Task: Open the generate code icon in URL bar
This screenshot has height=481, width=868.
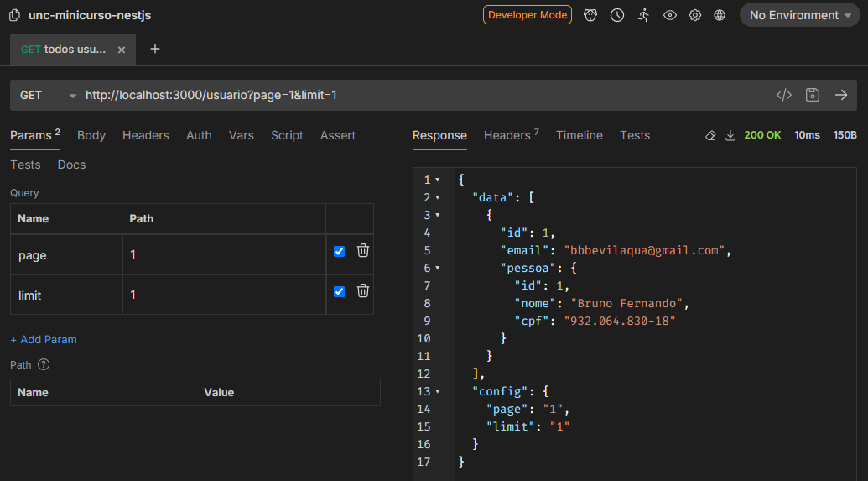Action: pos(783,95)
